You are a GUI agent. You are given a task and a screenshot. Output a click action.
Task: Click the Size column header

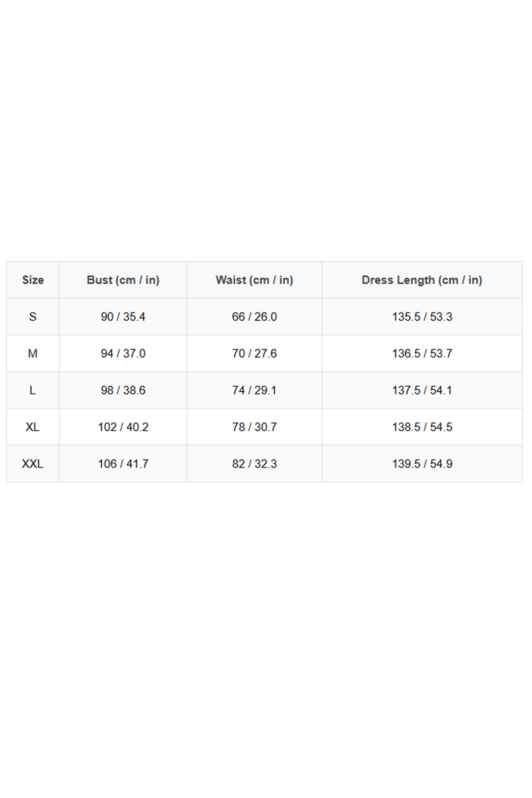point(33,280)
